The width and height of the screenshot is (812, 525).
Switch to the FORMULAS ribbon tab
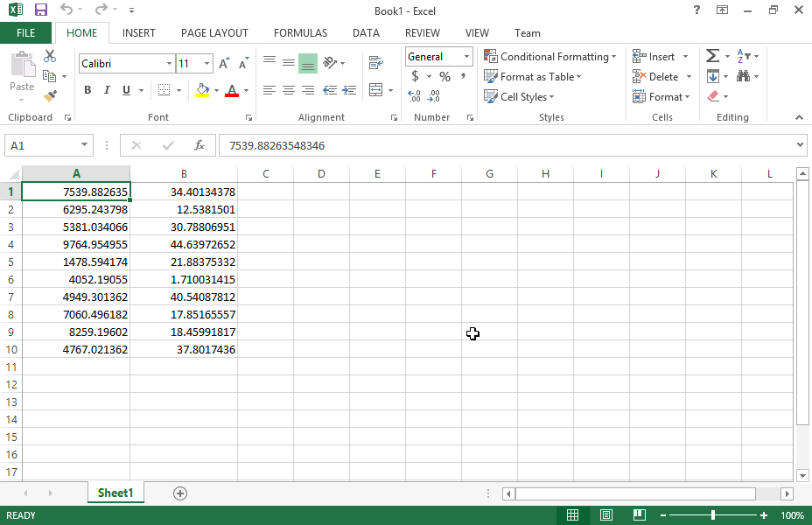(x=300, y=33)
